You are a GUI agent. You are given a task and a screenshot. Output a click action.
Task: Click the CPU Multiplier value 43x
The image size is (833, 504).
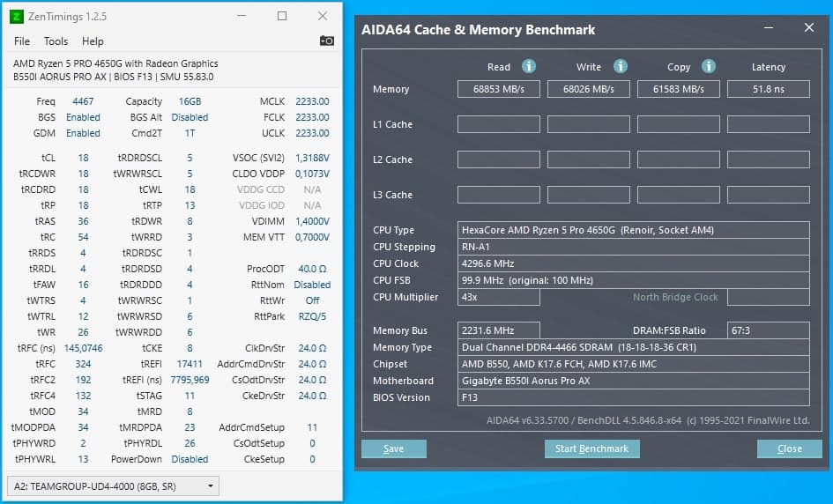coord(499,297)
